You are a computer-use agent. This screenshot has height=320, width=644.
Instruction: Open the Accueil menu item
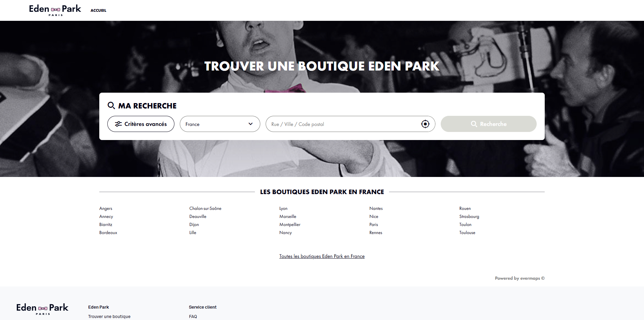click(98, 10)
